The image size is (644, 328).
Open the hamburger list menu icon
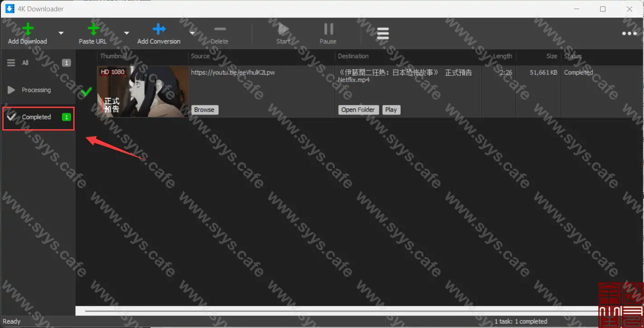383,33
